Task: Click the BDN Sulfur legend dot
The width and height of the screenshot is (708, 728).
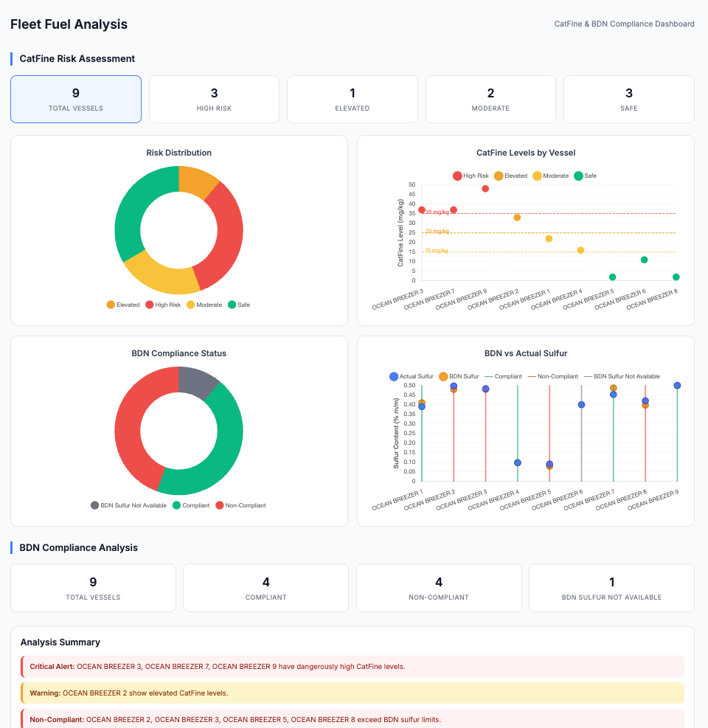Action: click(x=444, y=376)
